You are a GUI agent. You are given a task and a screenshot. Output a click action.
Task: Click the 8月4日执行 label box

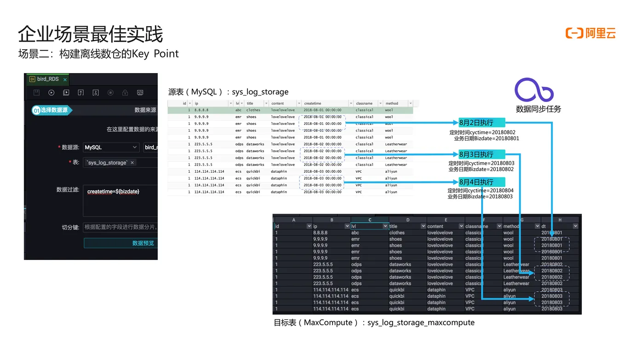[x=482, y=182]
